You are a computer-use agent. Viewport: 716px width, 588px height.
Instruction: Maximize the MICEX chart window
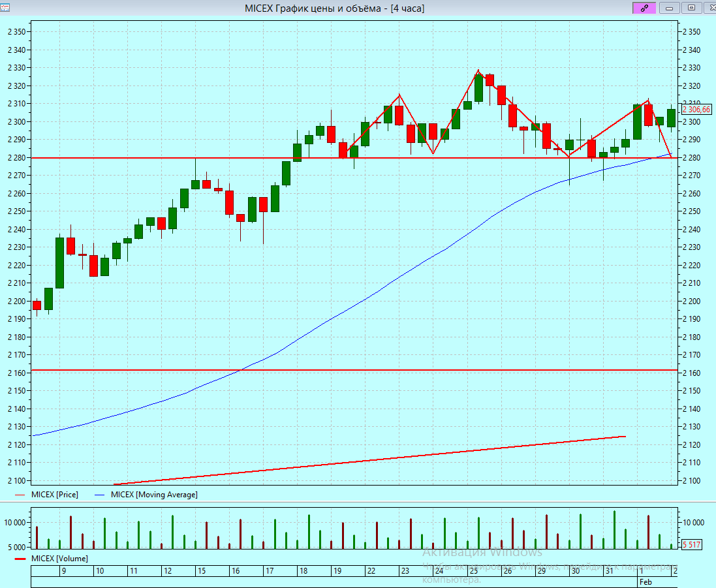[x=691, y=8]
